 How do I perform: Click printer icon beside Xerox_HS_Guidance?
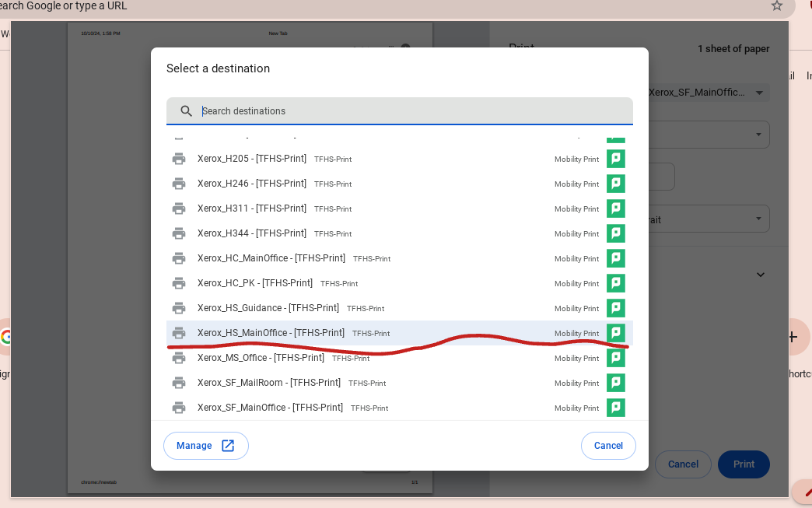tap(179, 307)
